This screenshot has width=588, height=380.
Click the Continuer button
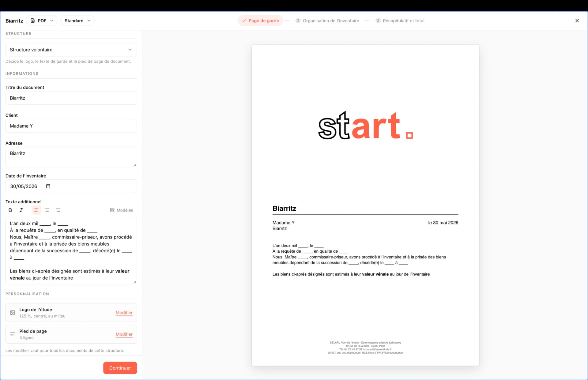click(120, 368)
